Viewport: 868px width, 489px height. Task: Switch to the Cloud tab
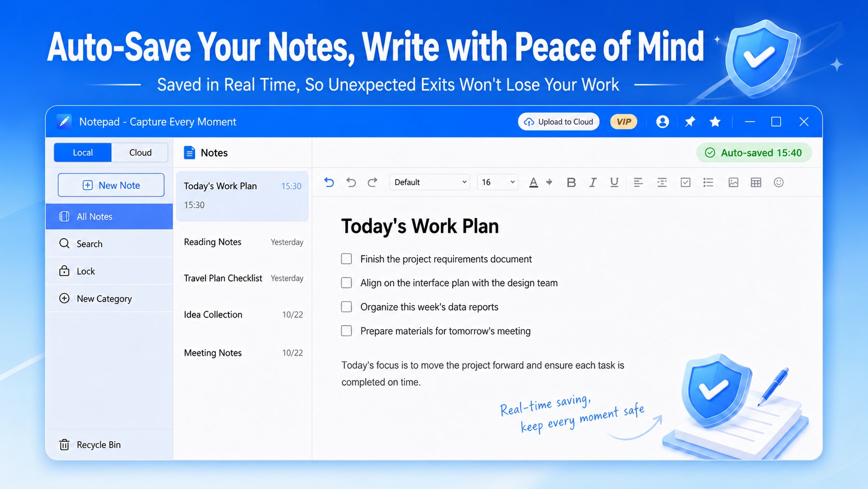click(140, 152)
